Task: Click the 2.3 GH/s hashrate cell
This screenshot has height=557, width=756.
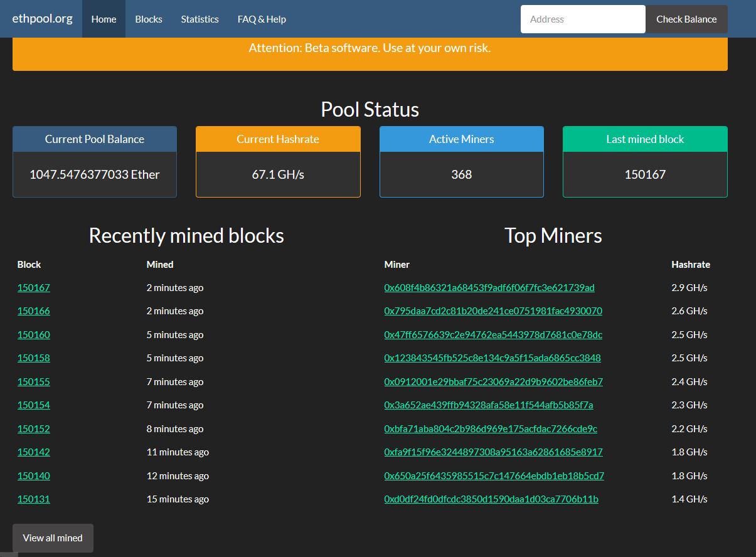Action: 689,405
